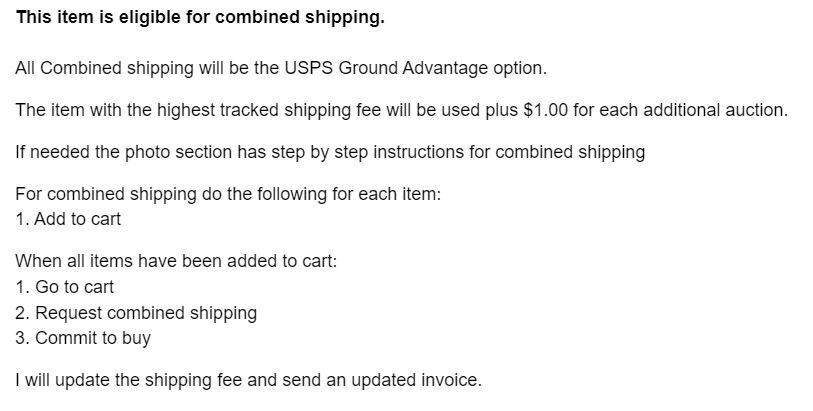
Task: Click the "$1.00" amount in the text
Action: click(545, 110)
